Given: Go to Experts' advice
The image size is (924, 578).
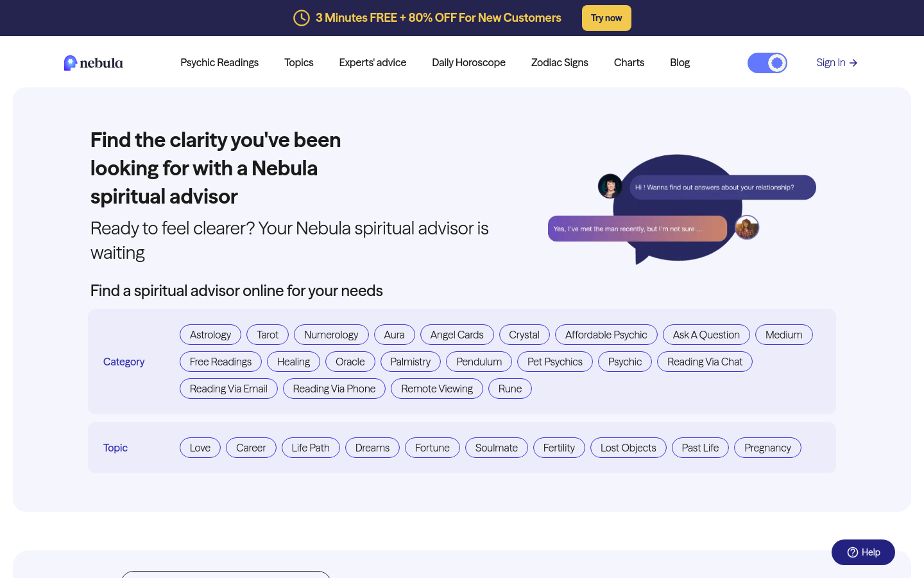Looking at the screenshot, I should (x=373, y=62).
